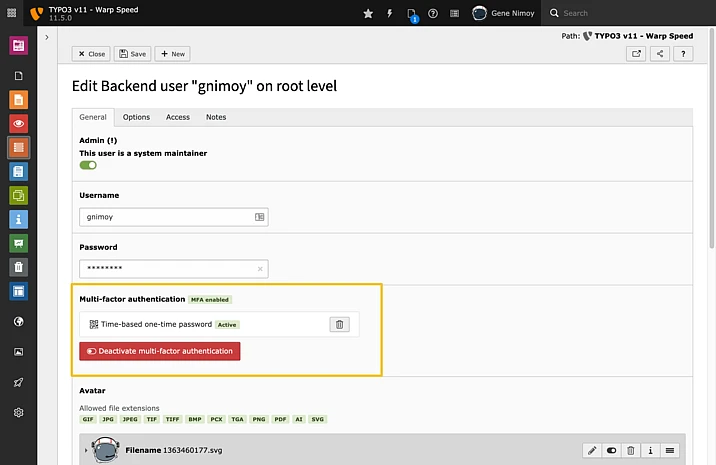Expand the module menu sidebar chevron
Screen dimensions: 716x465
(x=46, y=37)
